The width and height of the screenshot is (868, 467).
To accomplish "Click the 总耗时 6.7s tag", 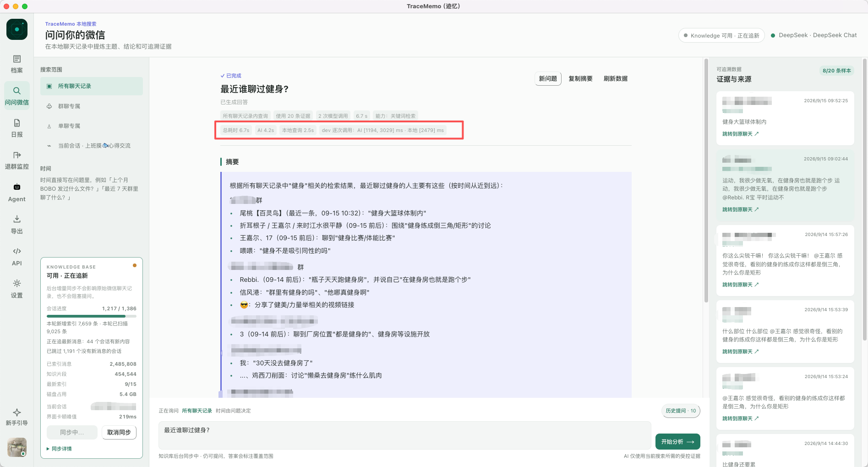I will point(236,130).
